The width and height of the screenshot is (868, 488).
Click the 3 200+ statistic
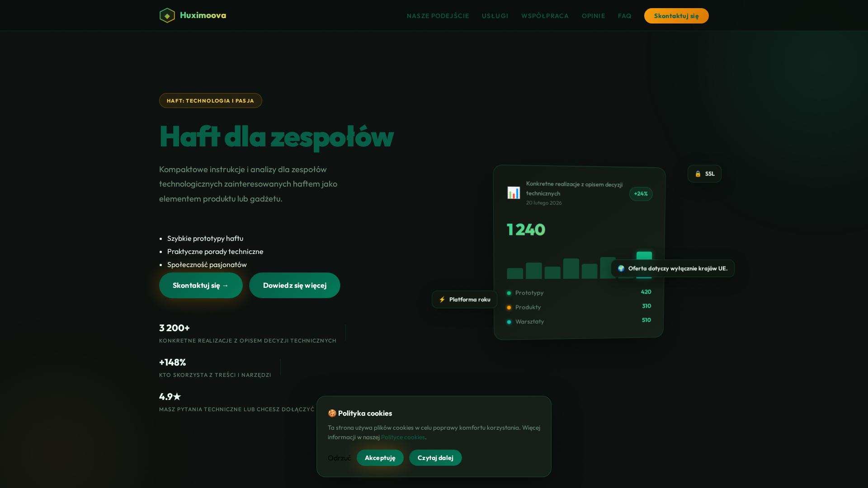point(175,328)
